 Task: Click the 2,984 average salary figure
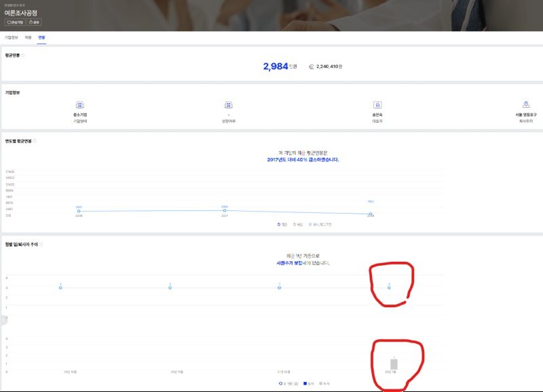coord(276,66)
